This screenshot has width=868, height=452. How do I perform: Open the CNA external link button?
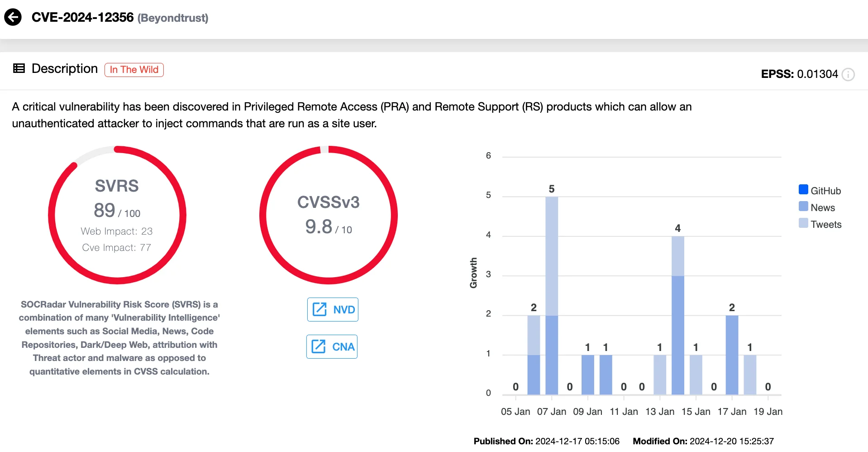pos(332,346)
